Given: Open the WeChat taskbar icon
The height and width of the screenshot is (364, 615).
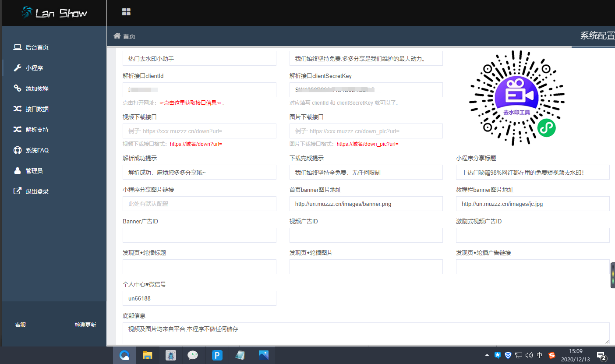Looking at the screenshot, I should click(x=193, y=355).
